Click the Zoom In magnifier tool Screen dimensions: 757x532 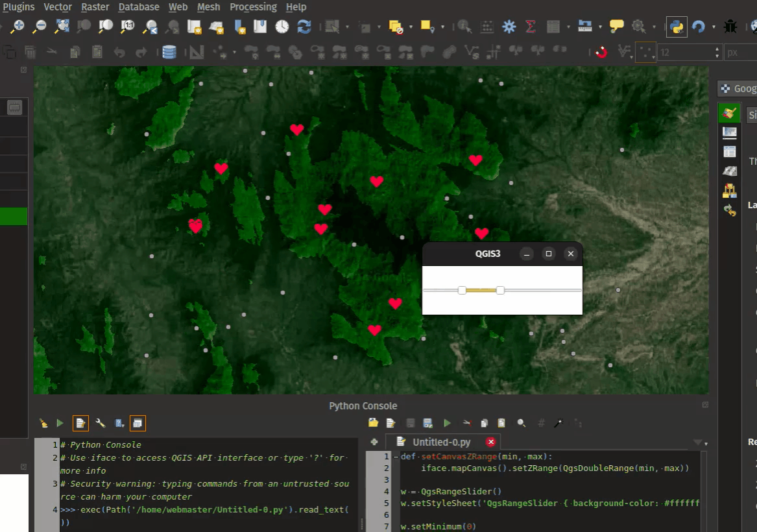click(18, 27)
